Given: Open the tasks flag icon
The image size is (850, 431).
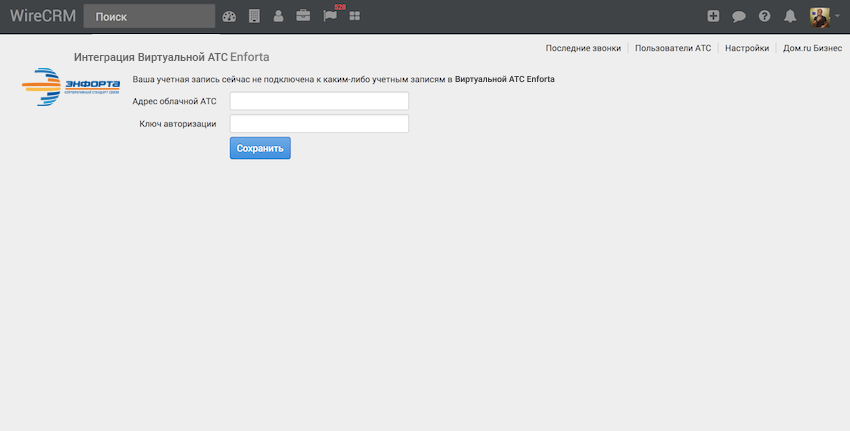Looking at the screenshot, I should 330,16.
